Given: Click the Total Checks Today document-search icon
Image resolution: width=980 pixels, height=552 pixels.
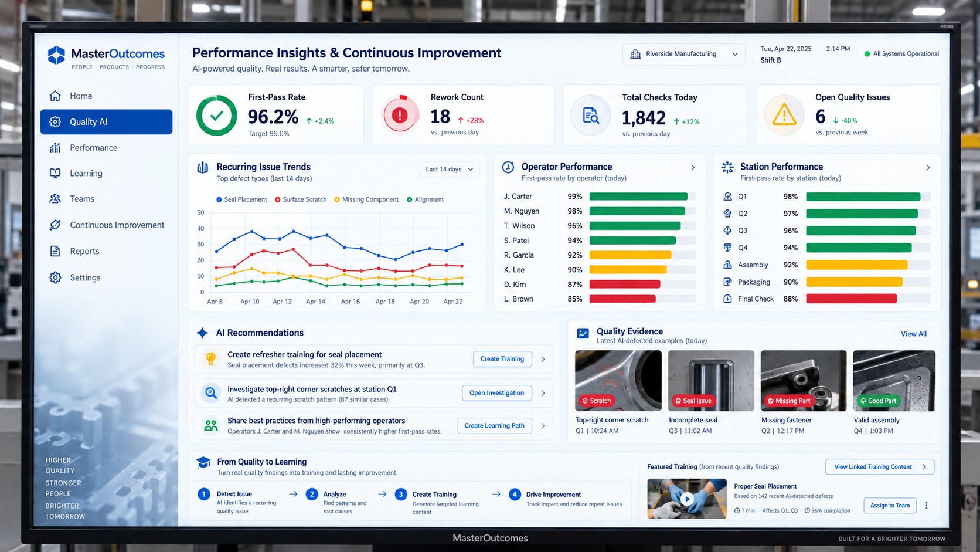Looking at the screenshot, I should point(591,115).
